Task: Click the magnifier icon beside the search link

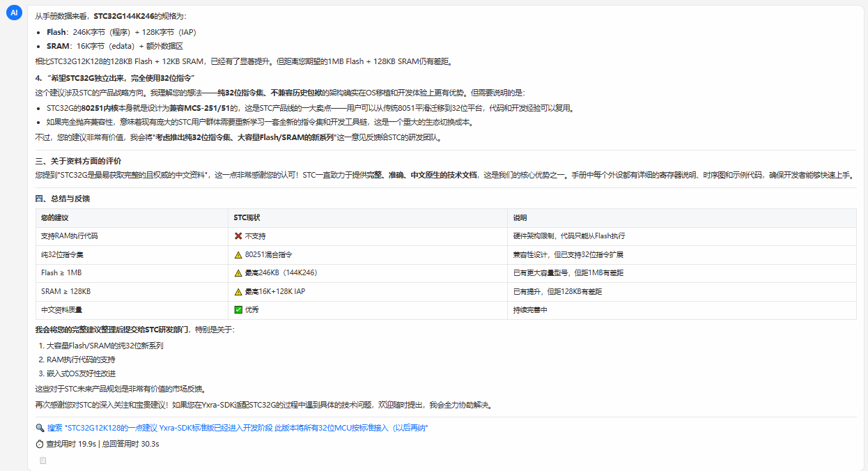Action: pos(40,428)
